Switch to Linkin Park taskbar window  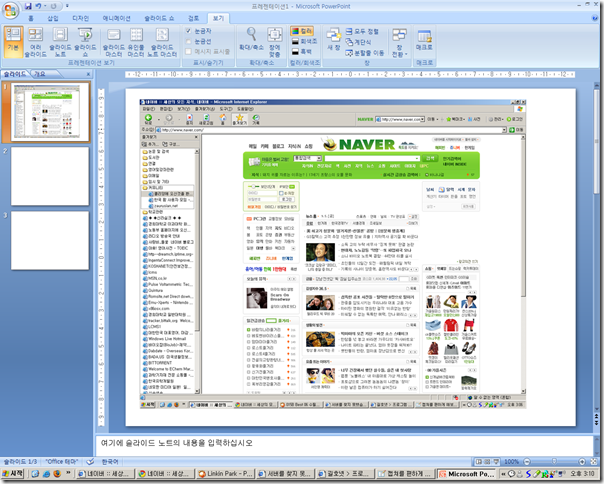[x=225, y=474]
